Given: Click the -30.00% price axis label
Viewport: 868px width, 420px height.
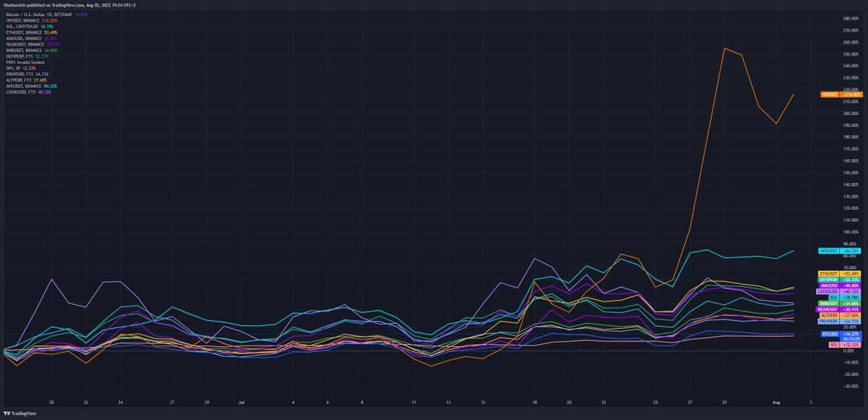Looking at the screenshot, I should [x=851, y=386].
